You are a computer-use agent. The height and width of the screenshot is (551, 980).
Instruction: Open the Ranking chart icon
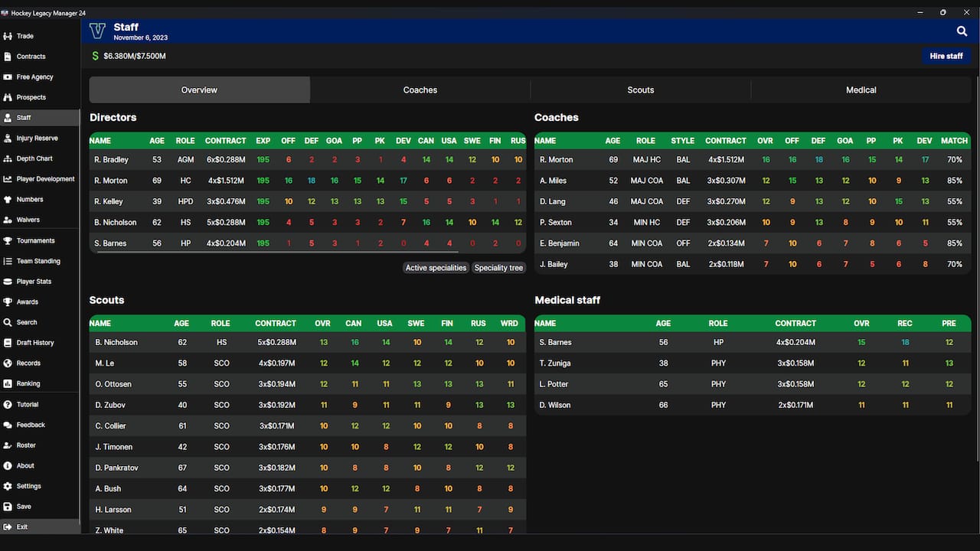(x=8, y=383)
